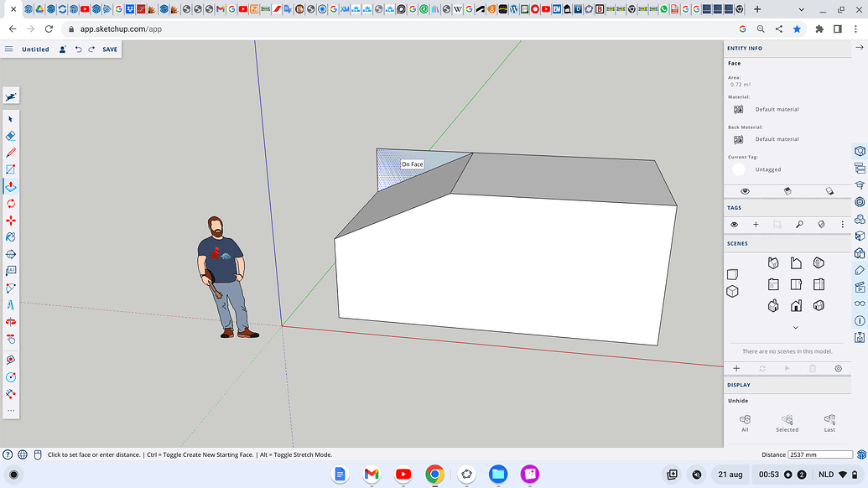Open the three-dot Tags options menu
The image size is (868, 488).
[843, 225]
